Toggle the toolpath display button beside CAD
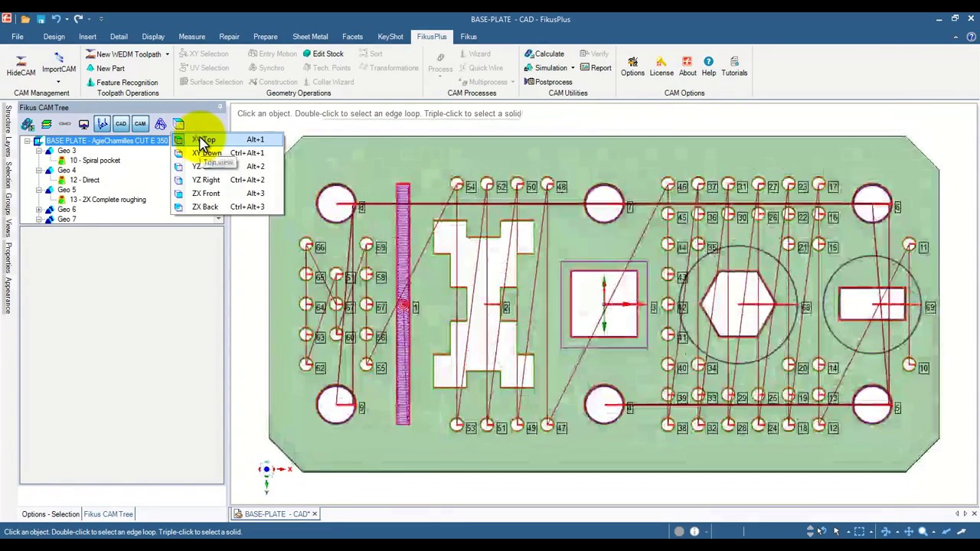Image resolution: width=980 pixels, height=551 pixels. pos(102,124)
